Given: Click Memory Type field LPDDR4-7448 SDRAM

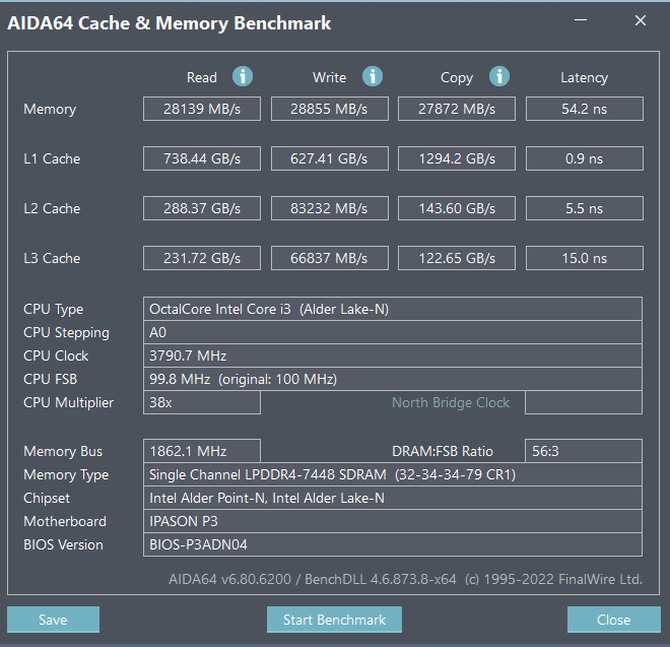Looking at the screenshot, I should [x=392, y=474].
